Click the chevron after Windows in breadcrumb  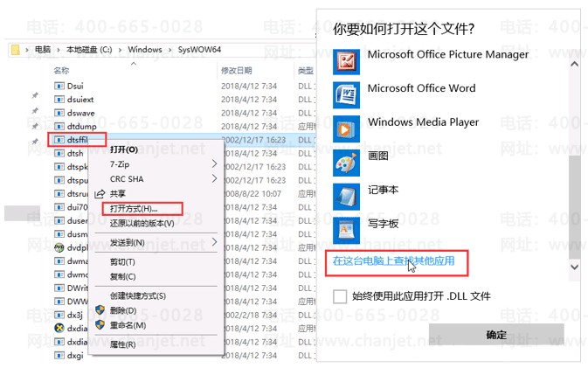point(169,50)
